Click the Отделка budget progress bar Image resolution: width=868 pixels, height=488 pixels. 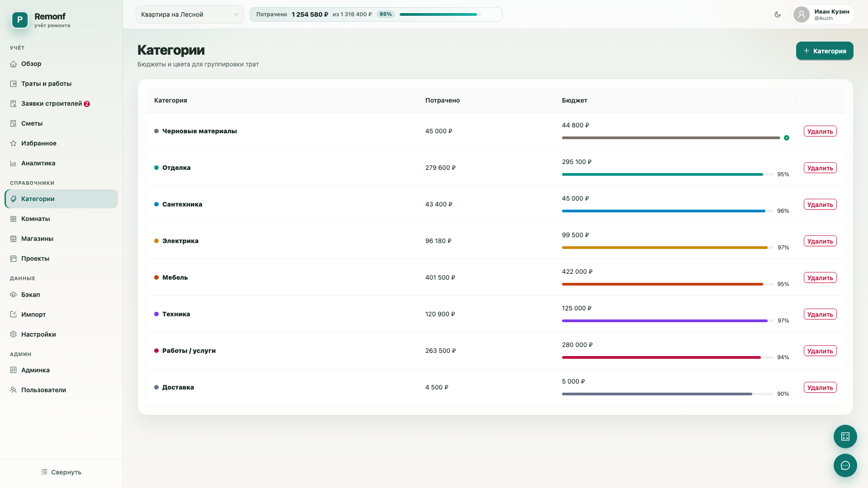click(x=667, y=174)
